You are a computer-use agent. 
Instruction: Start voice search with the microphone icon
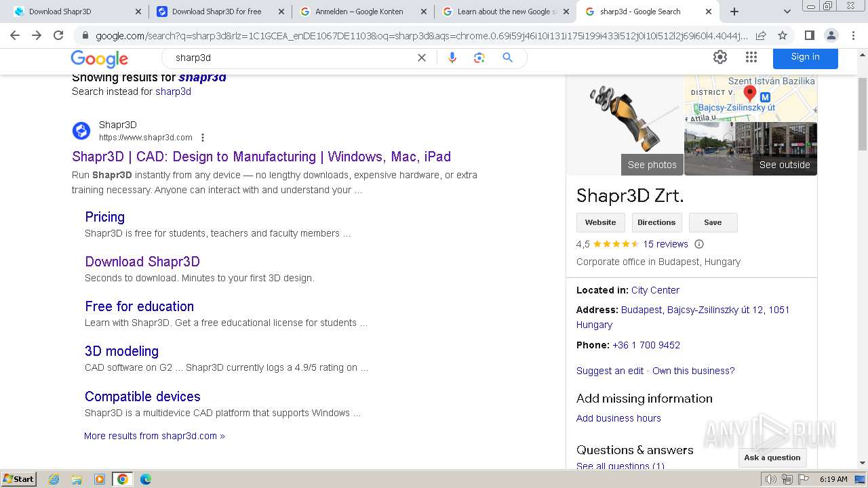(452, 58)
